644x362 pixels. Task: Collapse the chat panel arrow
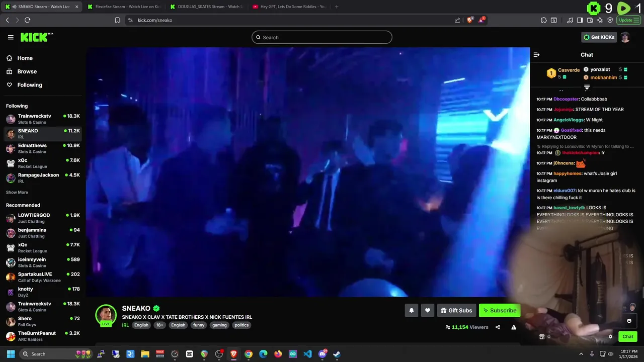coord(536,55)
